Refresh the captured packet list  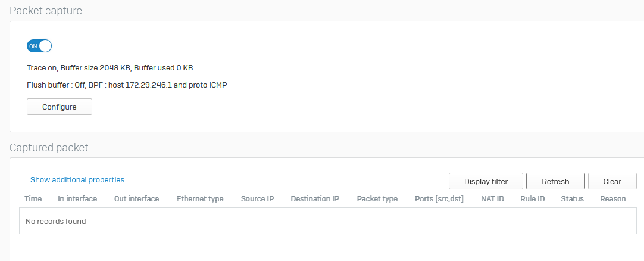[555, 181]
